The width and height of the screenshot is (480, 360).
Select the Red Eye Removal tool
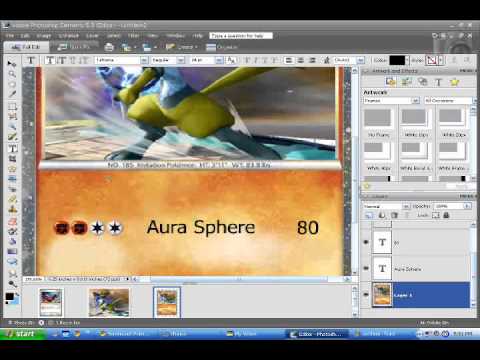click(12, 189)
